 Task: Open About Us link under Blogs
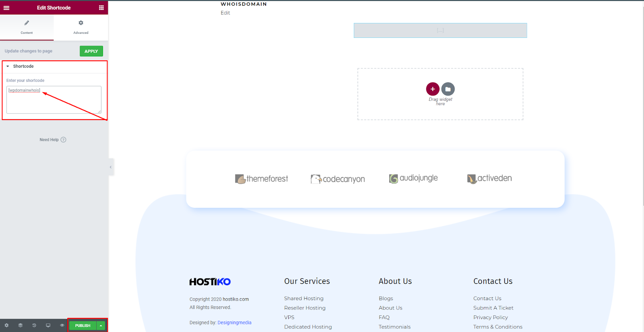[x=390, y=308]
